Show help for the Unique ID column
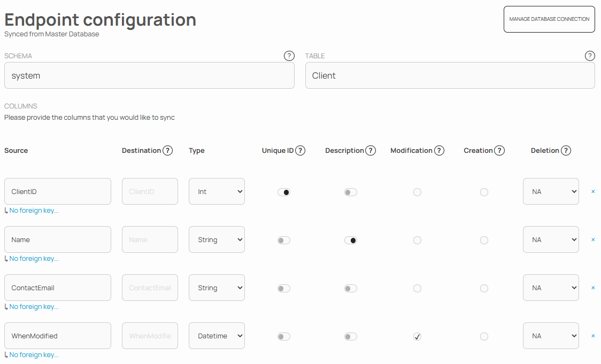601x364 pixels. tap(300, 151)
